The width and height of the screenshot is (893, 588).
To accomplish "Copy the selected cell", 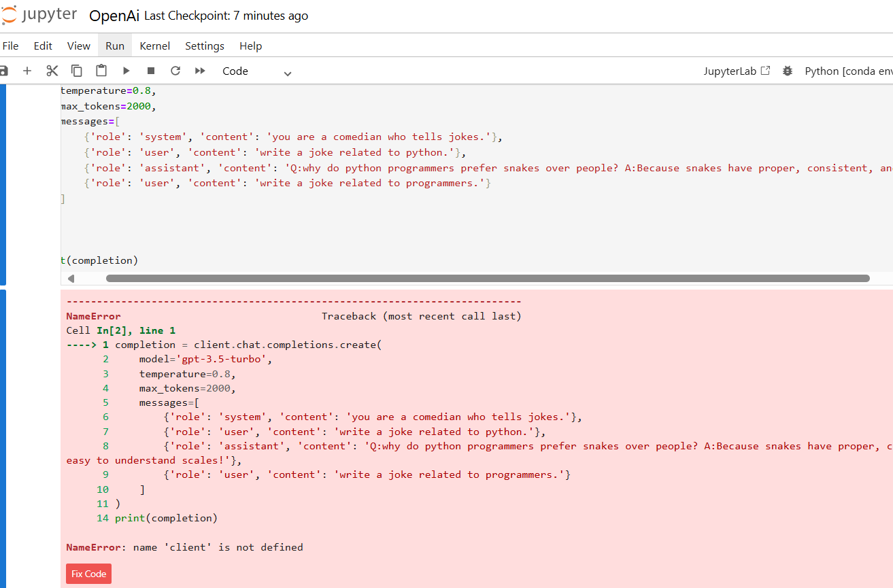I will coord(77,71).
